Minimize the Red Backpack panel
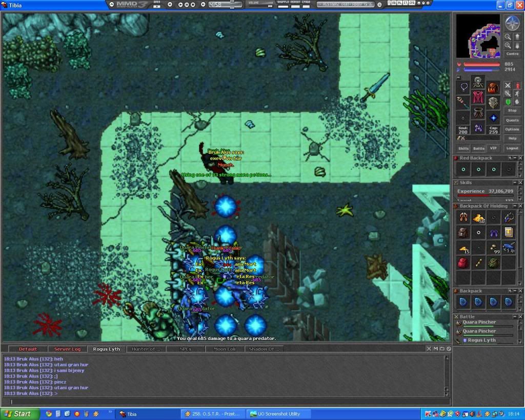Screen dimensions: 525x420 515,158
